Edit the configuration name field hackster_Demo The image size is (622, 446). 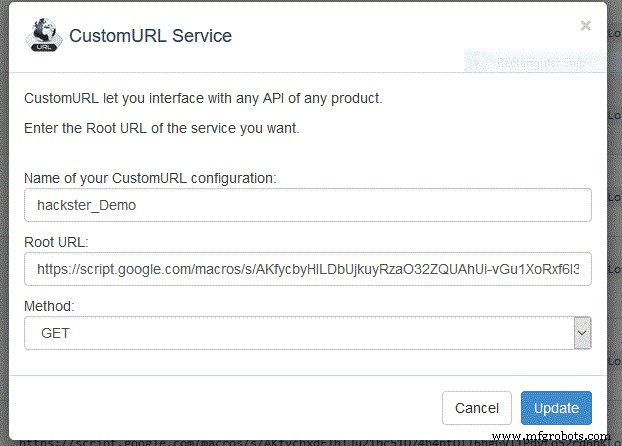click(308, 205)
